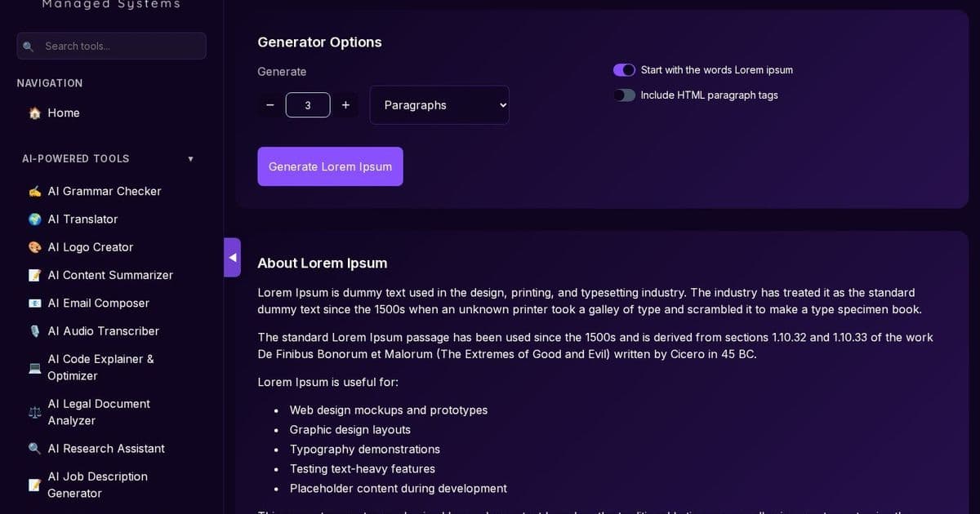Open AI Translator from the sidebar
This screenshot has height=514, width=980.
click(82, 219)
